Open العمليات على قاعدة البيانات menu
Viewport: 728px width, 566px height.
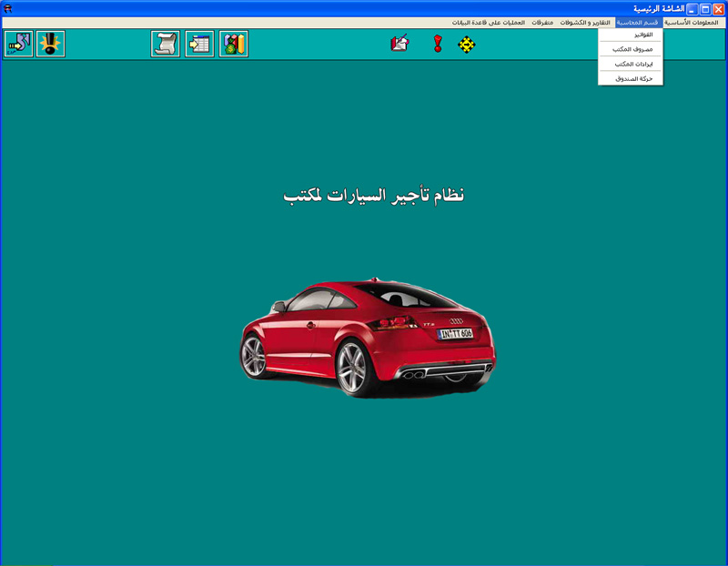[488, 22]
